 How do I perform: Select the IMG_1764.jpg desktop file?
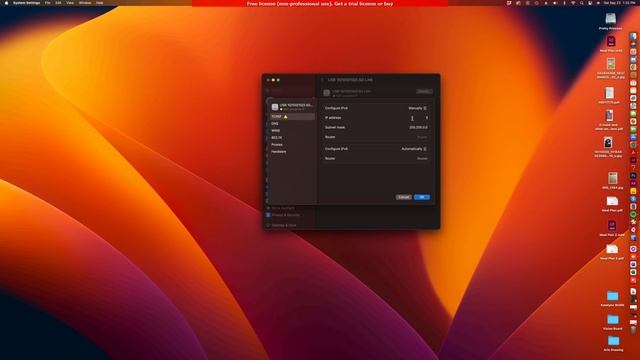613,178
